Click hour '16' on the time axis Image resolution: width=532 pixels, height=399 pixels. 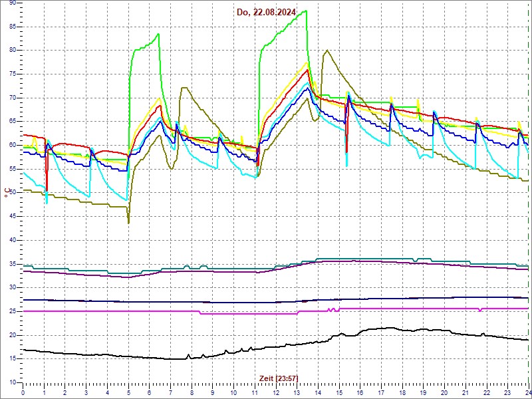tap(360, 392)
